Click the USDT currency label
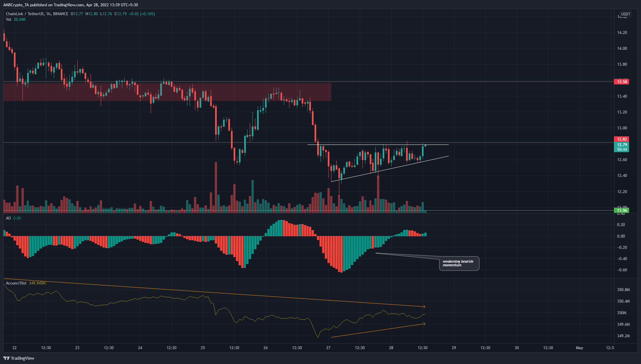The width and height of the screenshot is (641, 364). (625, 14)
